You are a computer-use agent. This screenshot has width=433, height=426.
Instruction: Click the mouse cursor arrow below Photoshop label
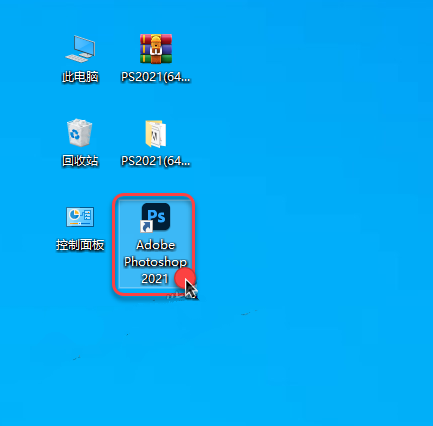[x=191, y=289]
